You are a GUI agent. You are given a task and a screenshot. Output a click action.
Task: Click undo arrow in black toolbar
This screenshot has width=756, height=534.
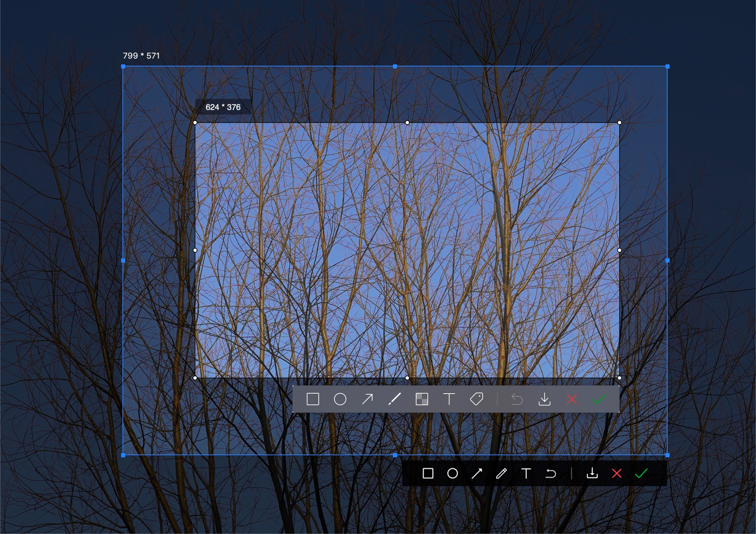pos(550,474)
